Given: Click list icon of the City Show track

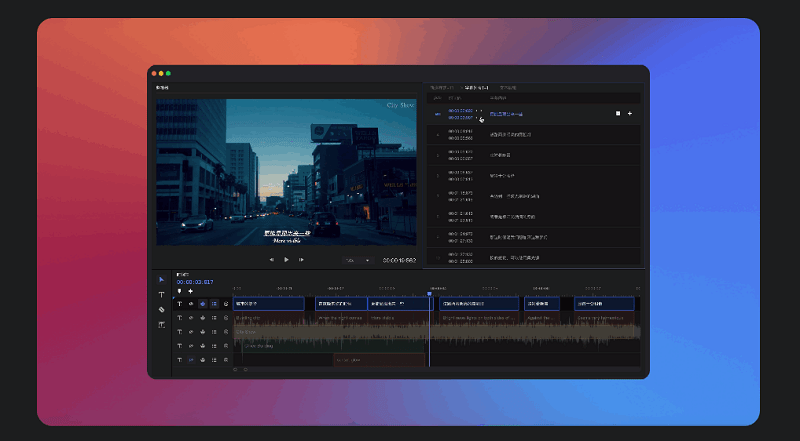Looking at the screenshot, I should [x=214, y=332].
